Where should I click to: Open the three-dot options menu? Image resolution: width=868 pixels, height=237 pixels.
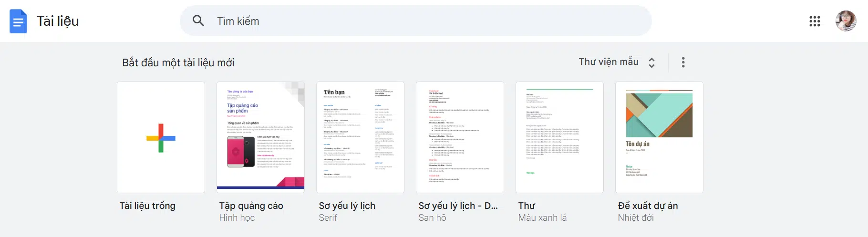[683, 62]
